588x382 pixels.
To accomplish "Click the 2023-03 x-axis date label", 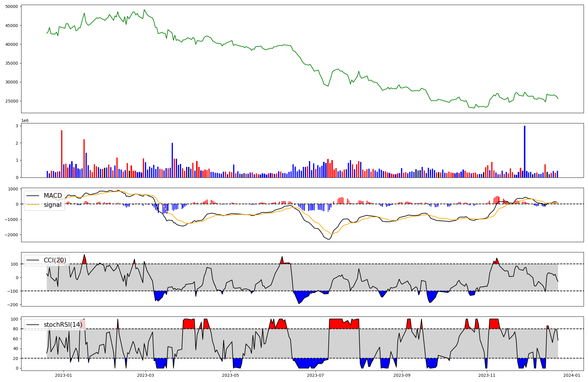I will point(146,375).
